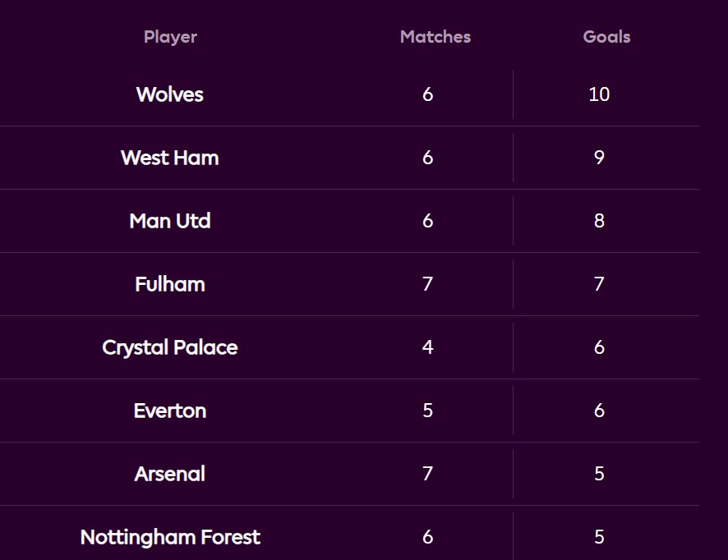Select the Man Utd entry

(169, 221)
